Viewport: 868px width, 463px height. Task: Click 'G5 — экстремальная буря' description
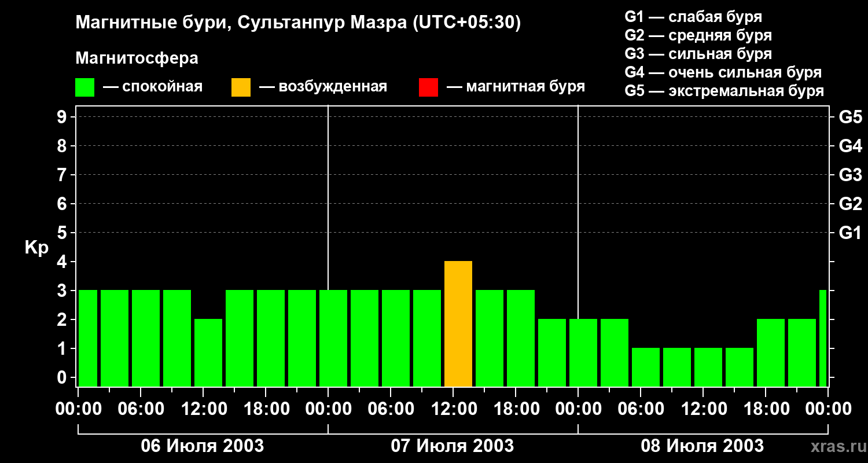724,91
